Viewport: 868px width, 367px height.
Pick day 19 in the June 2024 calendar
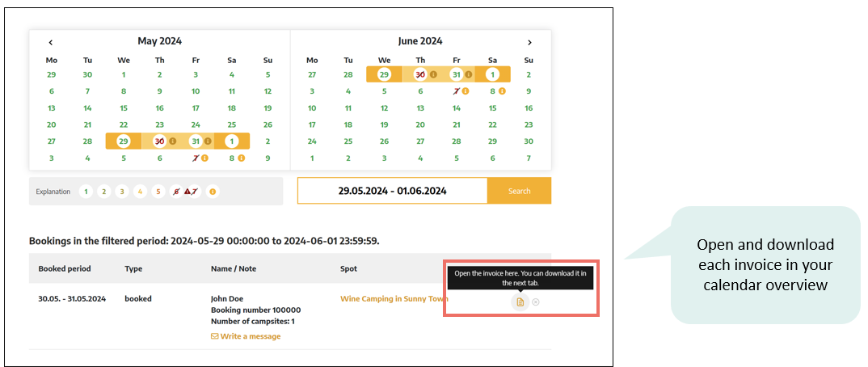point(384,124)
